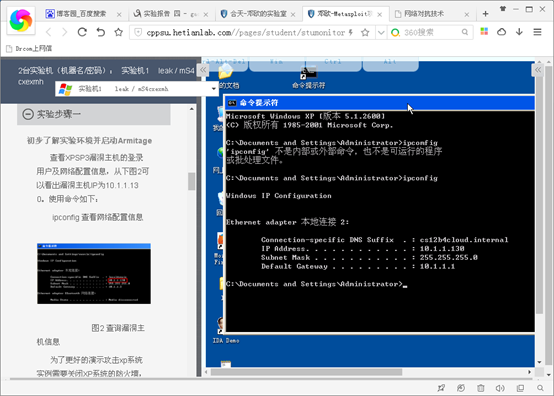The width and height of the screenshot is (554, 396).
Task: Click the 命令提示符 window title bar
Action: [x=380, y=103]
